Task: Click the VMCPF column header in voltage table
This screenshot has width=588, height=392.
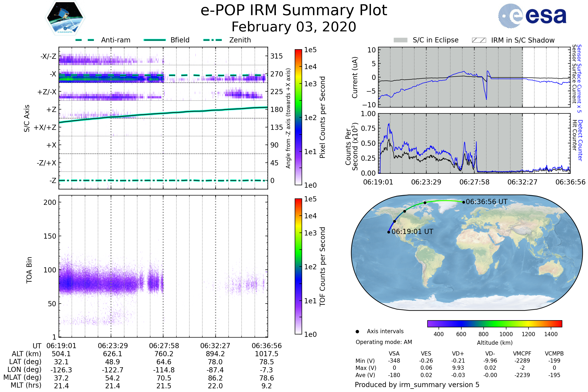Action: point(522,354)
